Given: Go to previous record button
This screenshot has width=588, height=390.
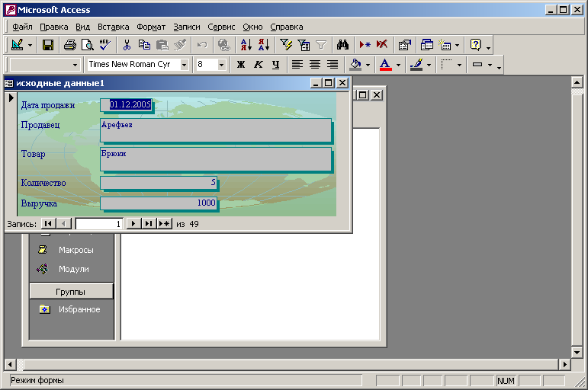Looking at the screenshot, I should point(64,224).
